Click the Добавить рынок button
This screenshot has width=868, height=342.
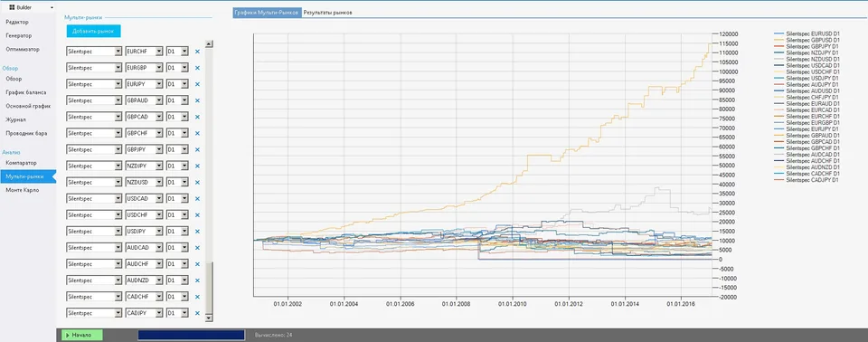[x=93, y=31]
